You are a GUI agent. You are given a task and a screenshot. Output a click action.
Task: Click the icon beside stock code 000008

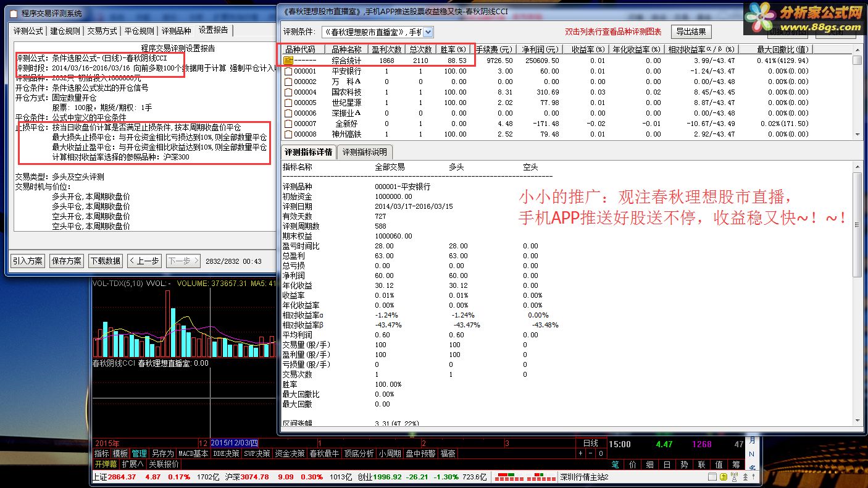tap(288, 134)
